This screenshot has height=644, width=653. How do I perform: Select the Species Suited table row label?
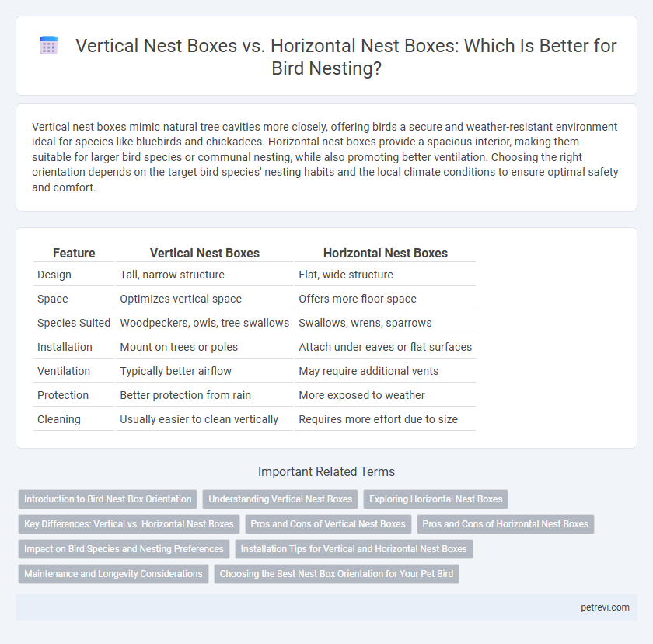point(74,323)
